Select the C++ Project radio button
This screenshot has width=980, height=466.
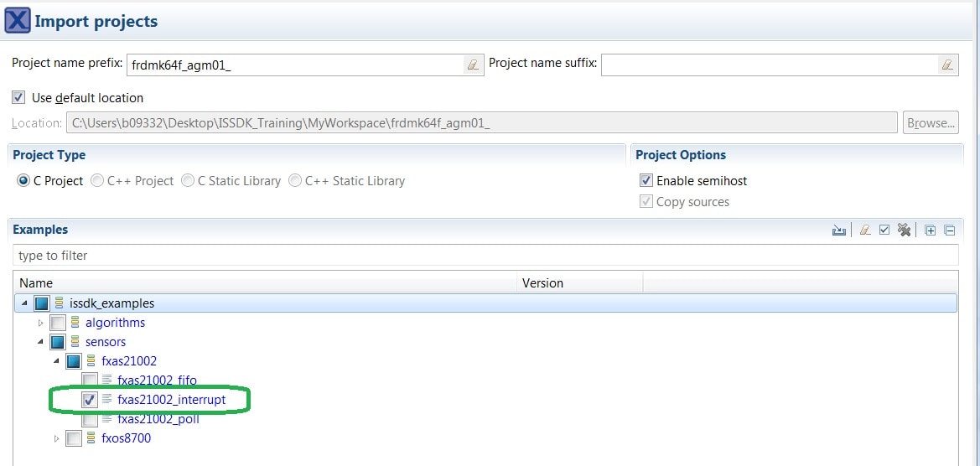(97, 181)
